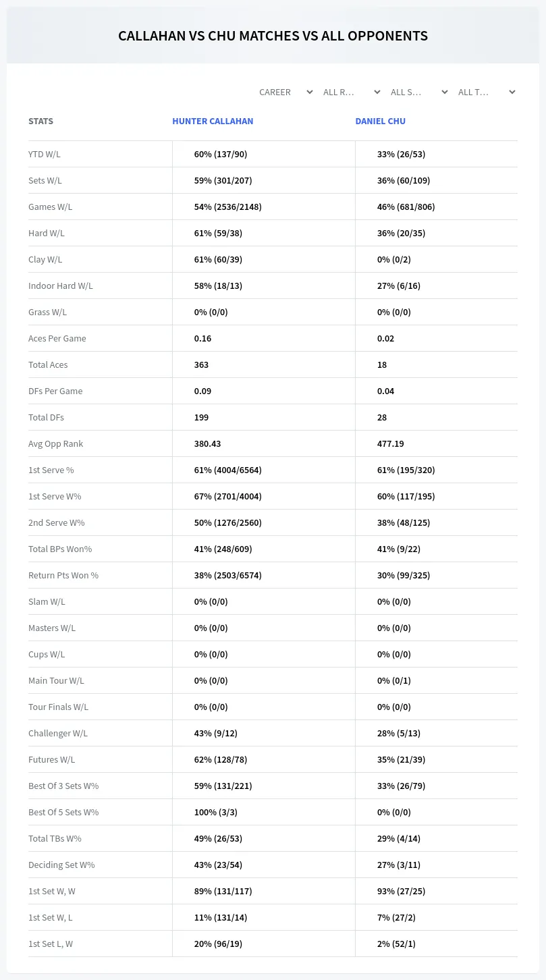
Task: Select Chu's 1st Serve % value
Action: click(x=406, y=470)
